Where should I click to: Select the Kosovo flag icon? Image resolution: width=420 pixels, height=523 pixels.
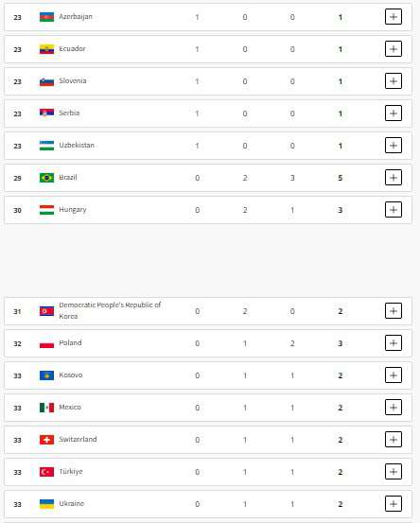tap(46, 375)
